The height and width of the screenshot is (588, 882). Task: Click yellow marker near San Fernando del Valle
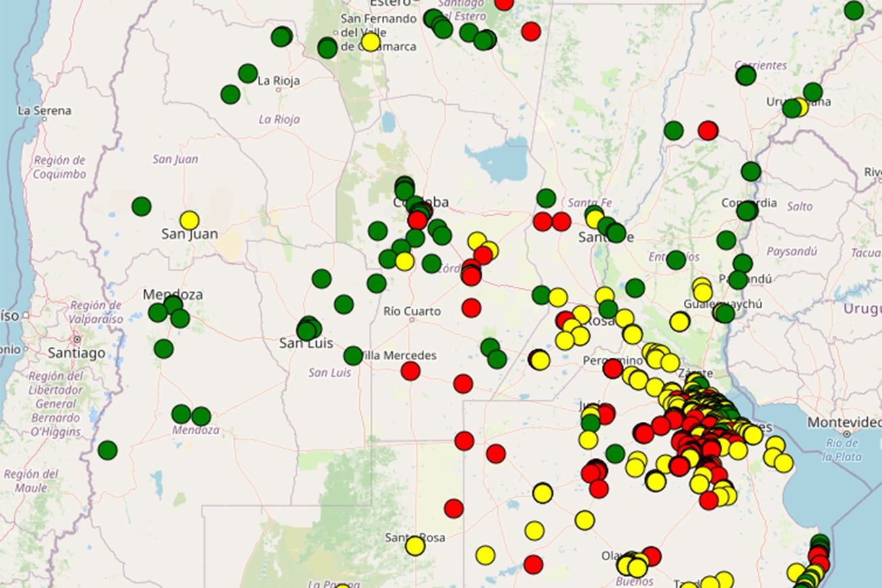[370, 42]
